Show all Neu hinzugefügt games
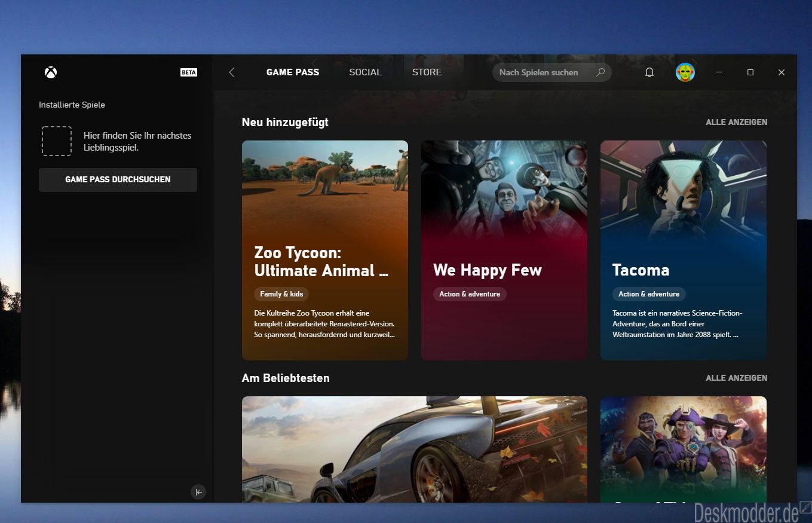Image resolution: width=812 pixels, height=523 pixels. (737, 122)
